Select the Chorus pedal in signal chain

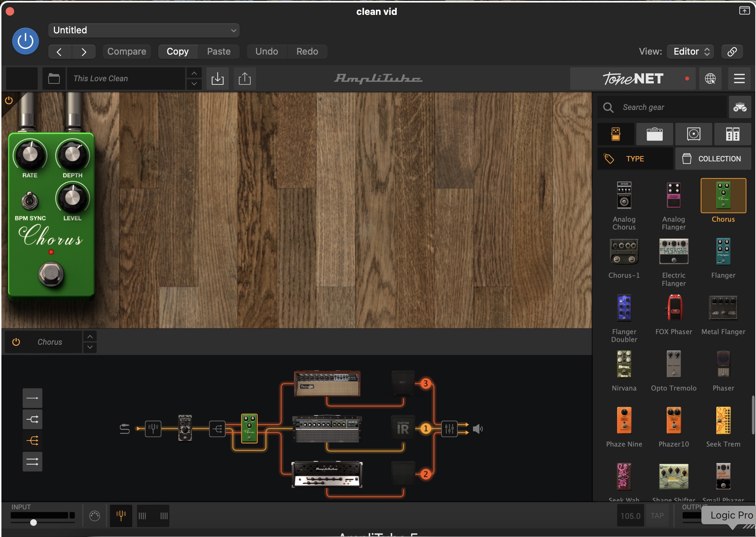249,428
